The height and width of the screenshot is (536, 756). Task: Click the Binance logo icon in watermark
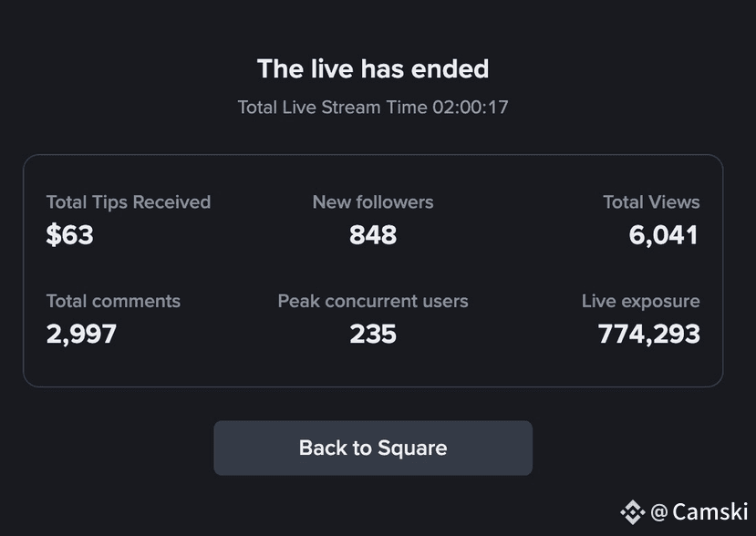coord(633,512)
